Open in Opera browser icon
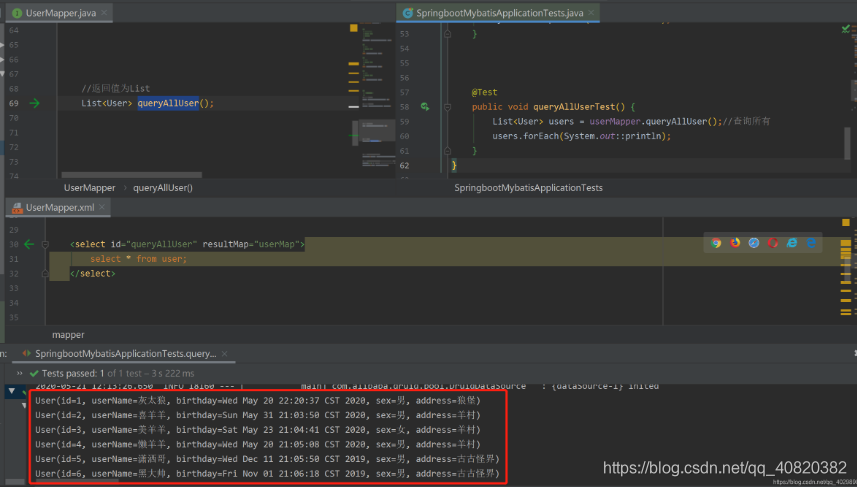 [x=773, y=243]
